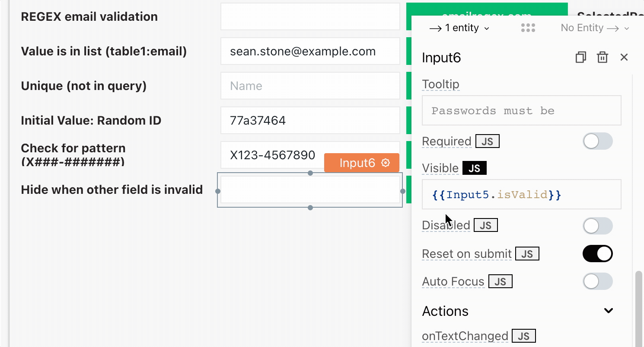Click the JS button beside Auto Focus
Image resolution: width=644 pixels, height=347 pixels.
click(x=500, y=282)
